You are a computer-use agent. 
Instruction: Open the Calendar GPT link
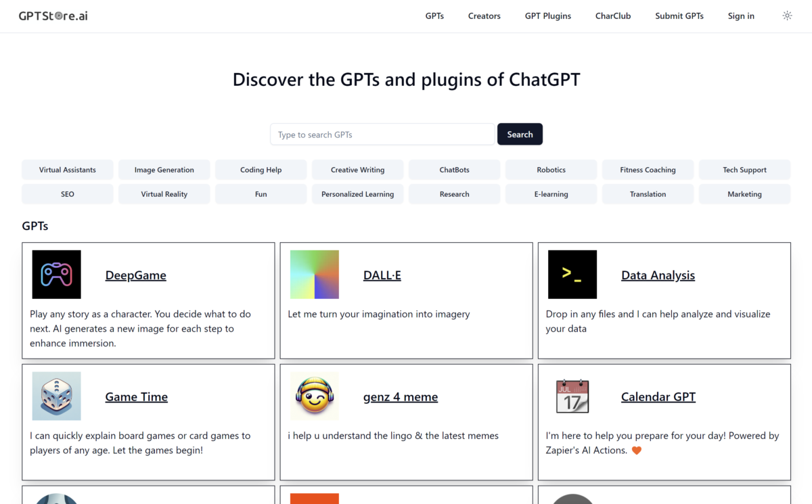tap(658, 396)
